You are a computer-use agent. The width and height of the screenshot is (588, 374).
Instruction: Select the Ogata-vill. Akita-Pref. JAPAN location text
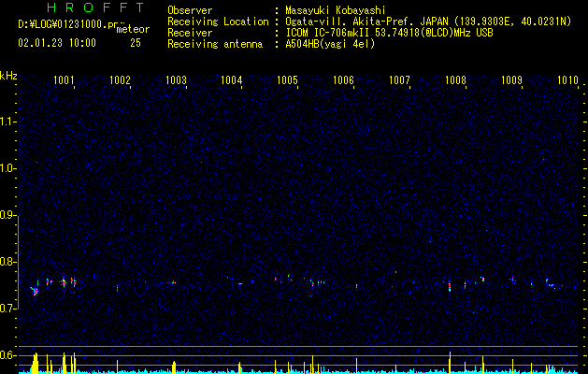click(428, 22)
